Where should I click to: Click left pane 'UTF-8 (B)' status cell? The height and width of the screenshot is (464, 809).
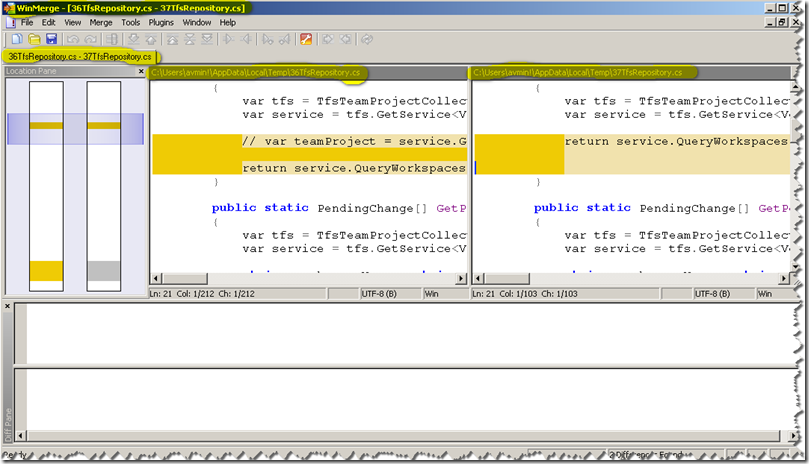pyautogui.click(x=391, y=294)
